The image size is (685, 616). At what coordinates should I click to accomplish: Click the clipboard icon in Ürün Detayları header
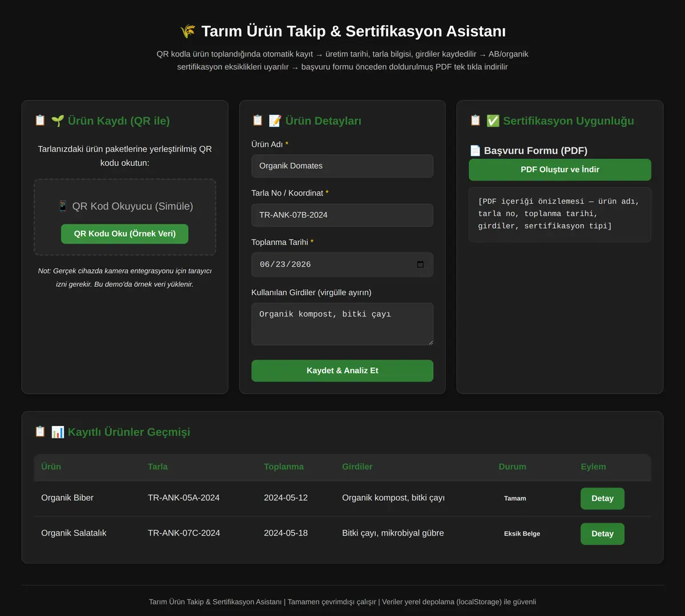pos(257,120)
